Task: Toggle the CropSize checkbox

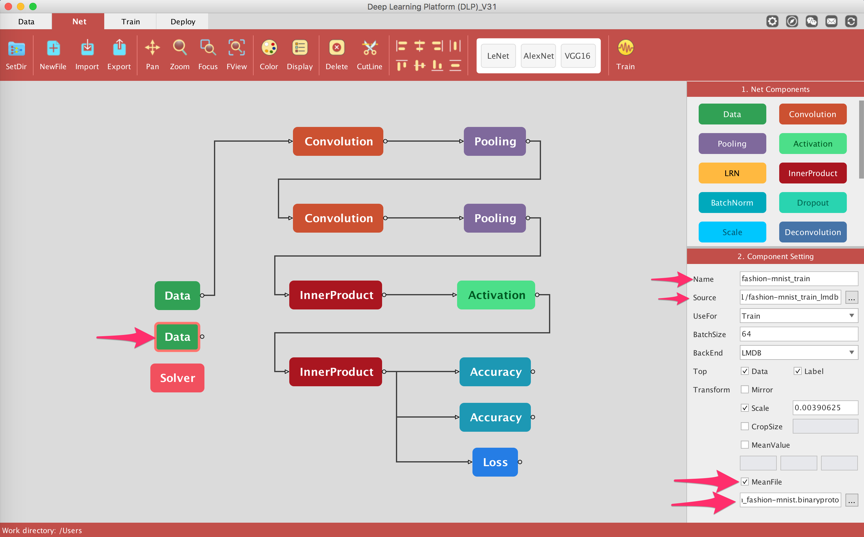Action: click(x=745, y=426)
